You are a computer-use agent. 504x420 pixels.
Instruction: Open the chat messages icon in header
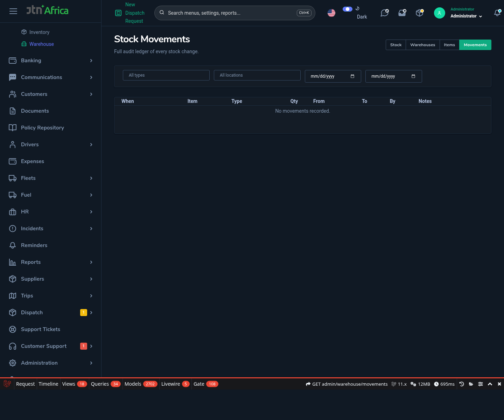tap(385, 13)
